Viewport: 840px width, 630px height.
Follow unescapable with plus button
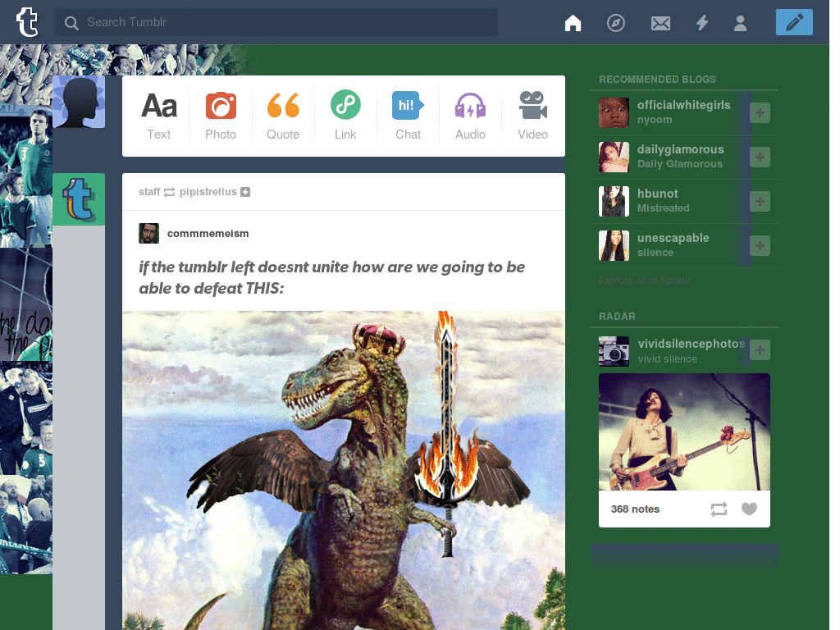(760, 246)
